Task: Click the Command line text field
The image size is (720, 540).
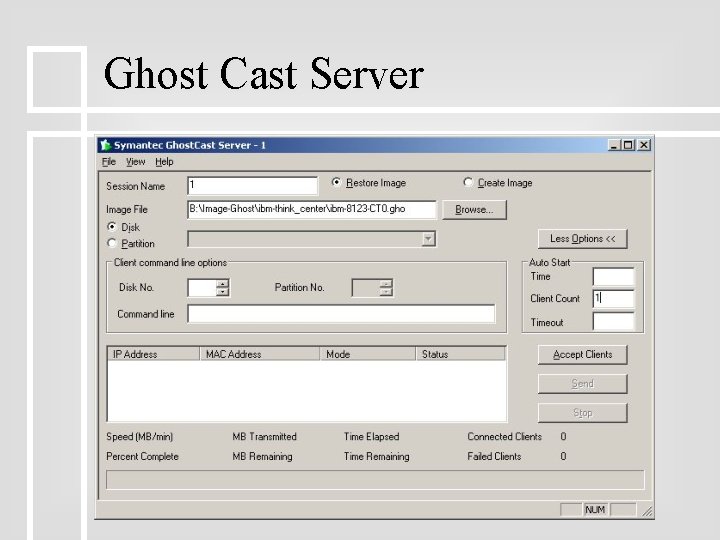Action: 341,314
